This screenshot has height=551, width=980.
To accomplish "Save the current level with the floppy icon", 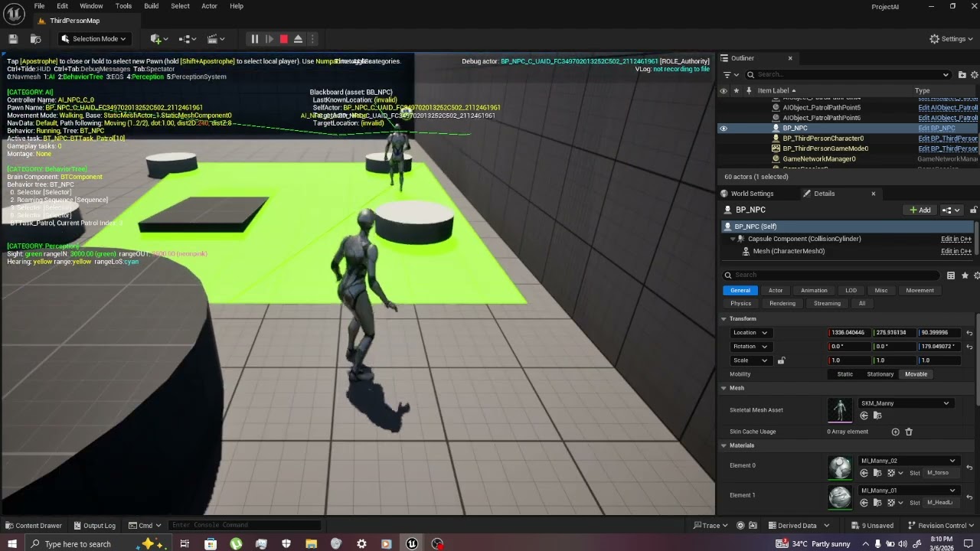I will (13, 39).
